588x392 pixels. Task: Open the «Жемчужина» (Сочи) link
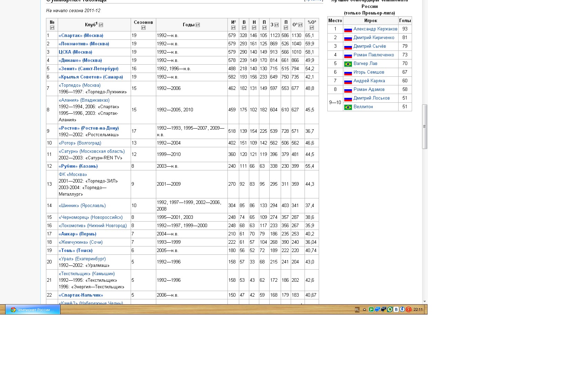81,242
